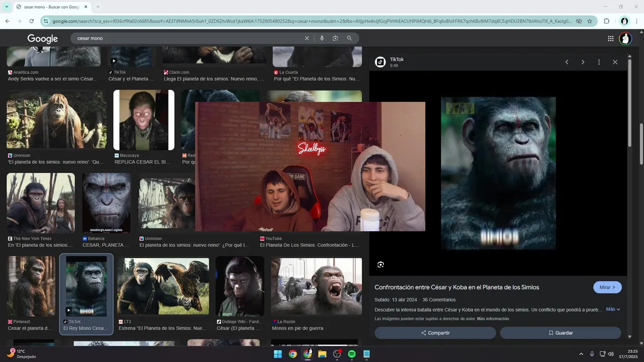Open the Google account avatar
644x362 pixels.
pyautogui.click(x=625, y=38)
